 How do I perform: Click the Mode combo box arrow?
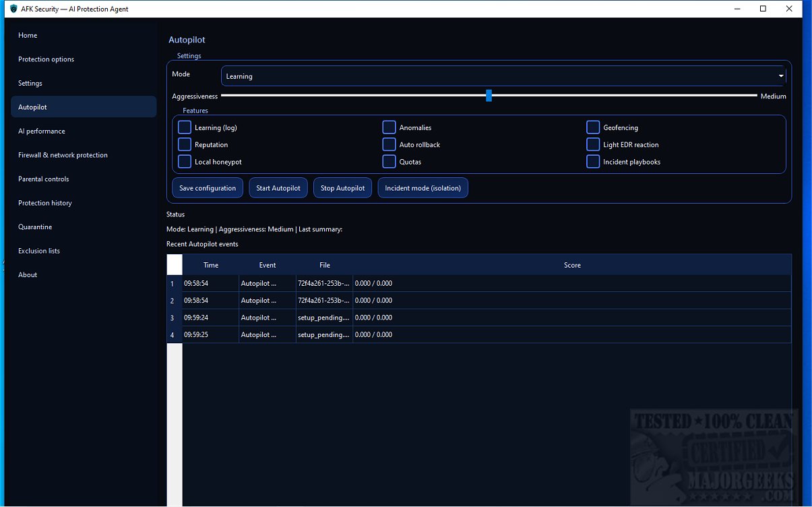click(781, 76)
